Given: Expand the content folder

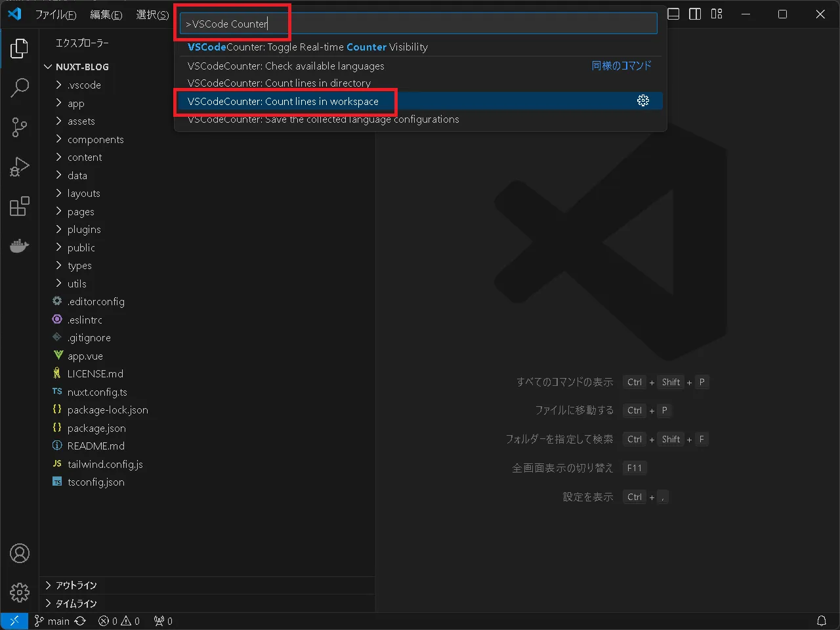Looking at the screenshot, I should (207, 157).
